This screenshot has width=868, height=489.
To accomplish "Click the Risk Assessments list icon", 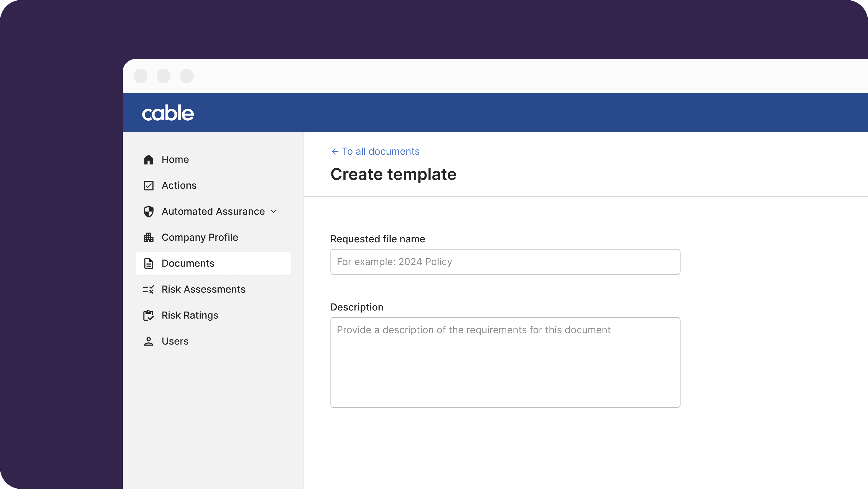I will click(148, 289).
